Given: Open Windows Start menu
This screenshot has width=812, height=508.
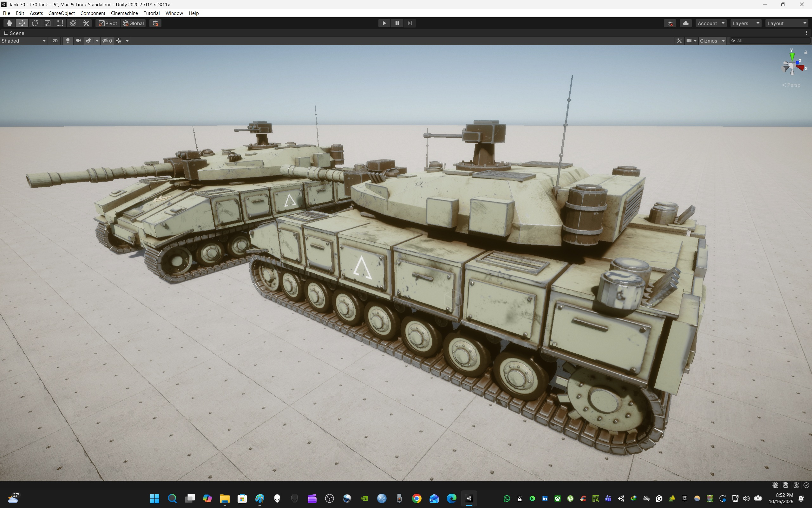Looking at the screenshot, I should click(155, 498).
